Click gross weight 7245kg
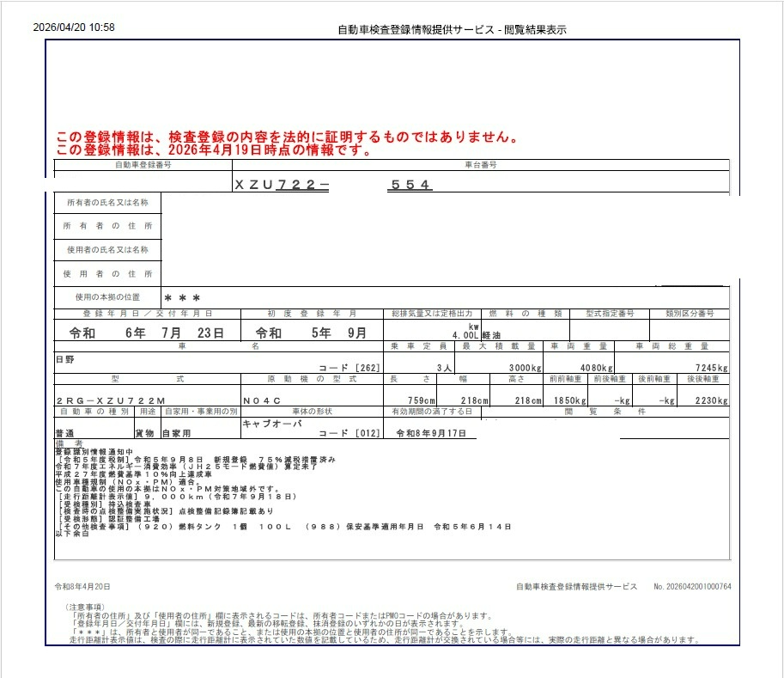The width and height of the screenshot is (784, 678). tap(712, 368)
